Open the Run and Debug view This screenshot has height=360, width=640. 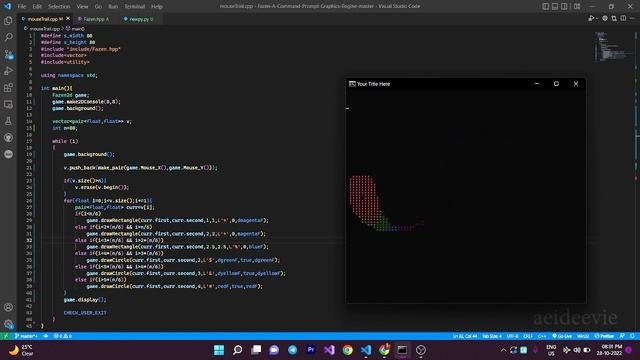coord(8,71)
